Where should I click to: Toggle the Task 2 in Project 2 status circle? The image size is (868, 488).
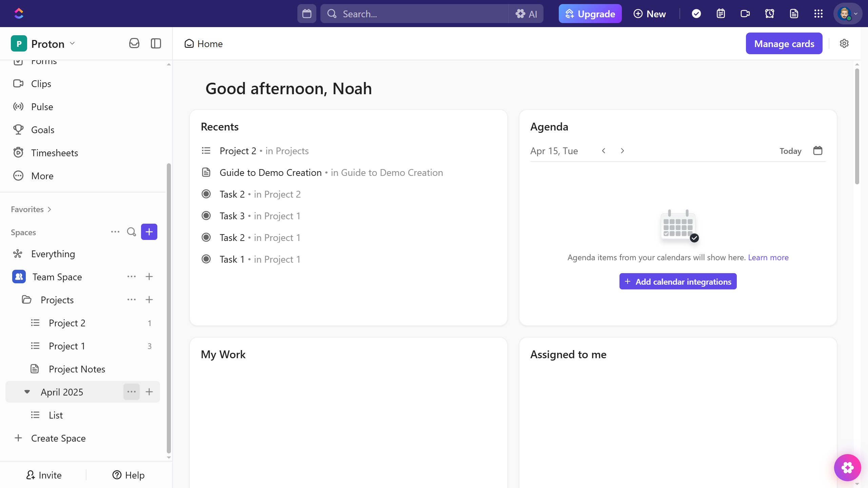[206, 194]
